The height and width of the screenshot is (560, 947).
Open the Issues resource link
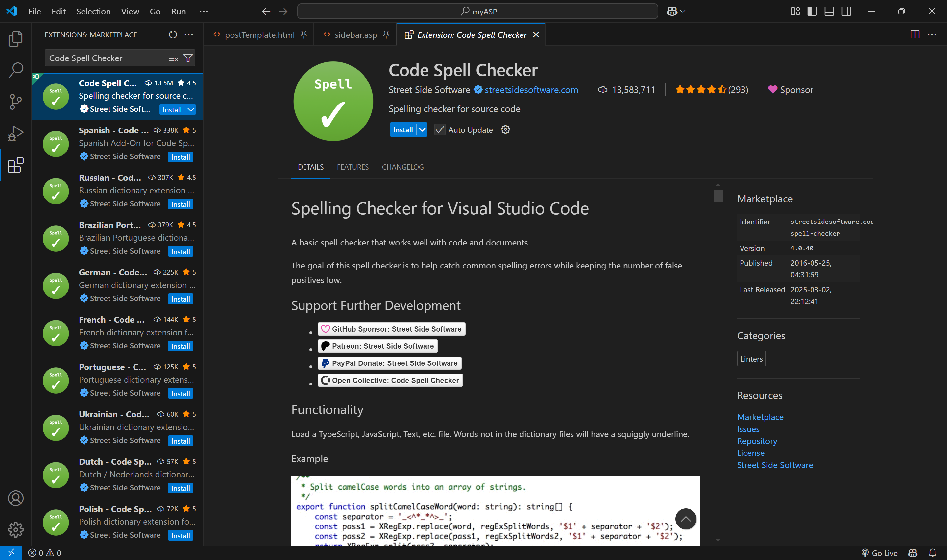coord(748,429)
